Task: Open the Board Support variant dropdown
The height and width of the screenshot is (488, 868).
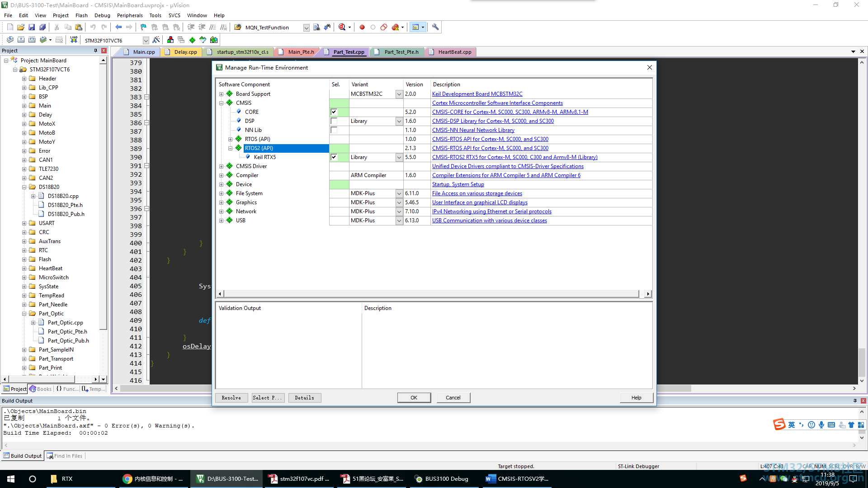Action: [x=399, y=94]
